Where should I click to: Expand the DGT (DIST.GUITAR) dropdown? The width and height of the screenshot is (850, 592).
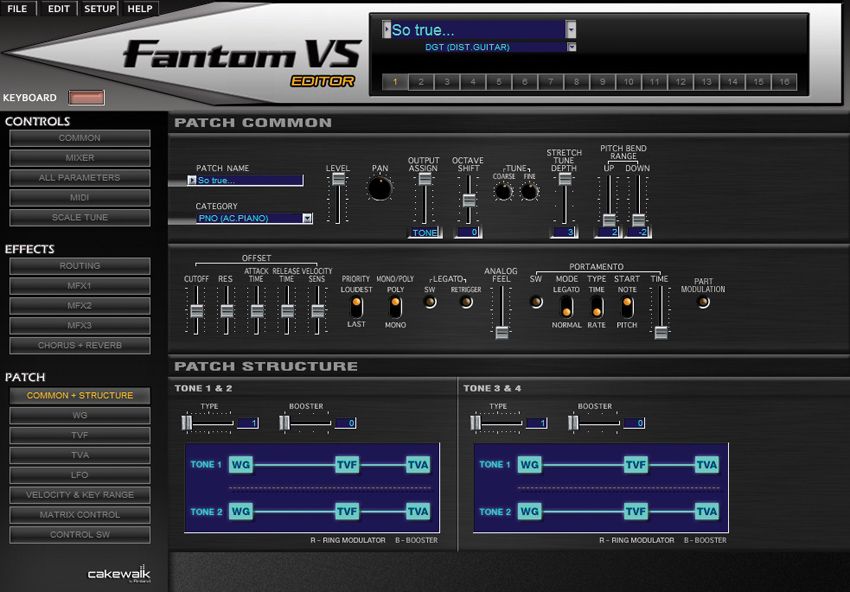pyautogui.click(x=573, y=47)
